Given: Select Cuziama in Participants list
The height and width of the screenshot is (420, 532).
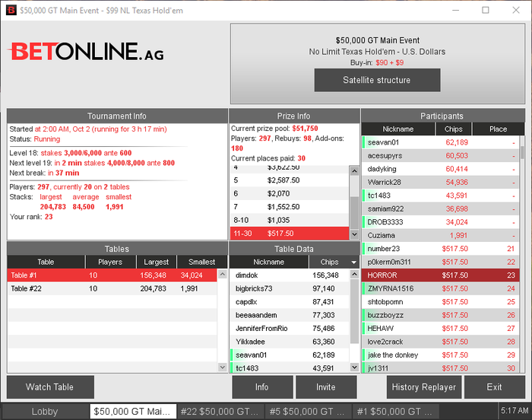Looking at the screenshot, I should click(x=440, y=235).
